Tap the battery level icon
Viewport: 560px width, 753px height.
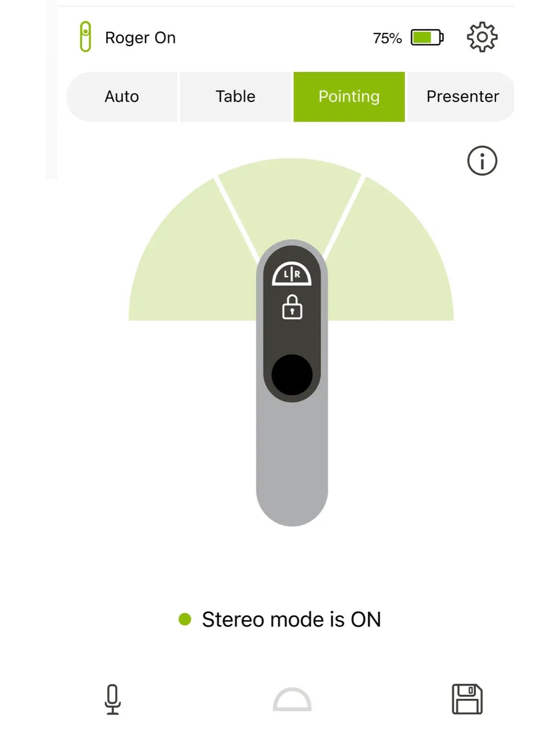pos(427,37)
